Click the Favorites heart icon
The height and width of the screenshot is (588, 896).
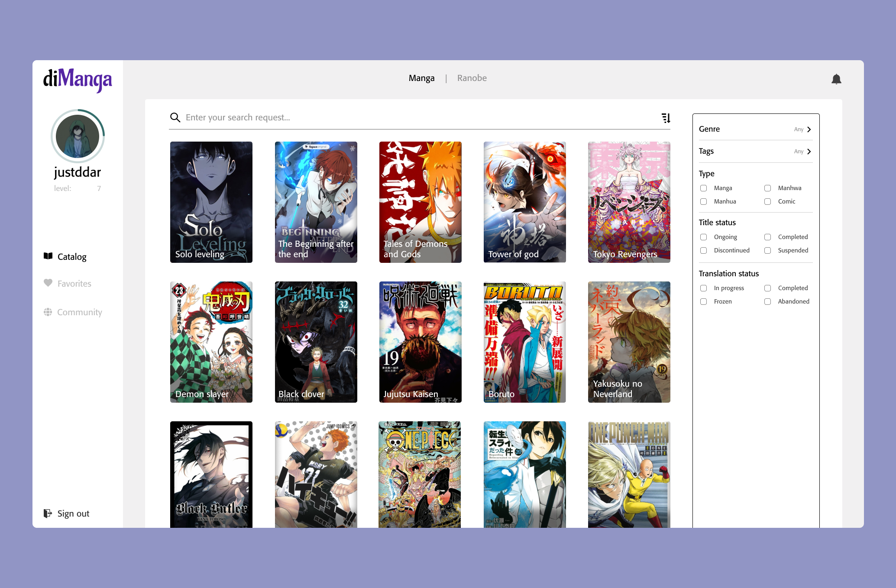[x=48, y=283]
